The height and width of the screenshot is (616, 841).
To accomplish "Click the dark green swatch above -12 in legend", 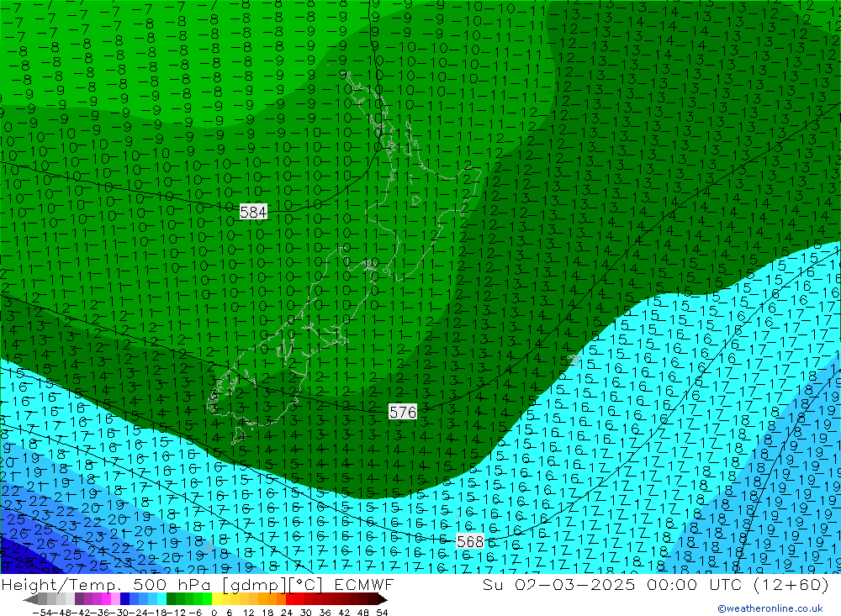I will [171, 599].
